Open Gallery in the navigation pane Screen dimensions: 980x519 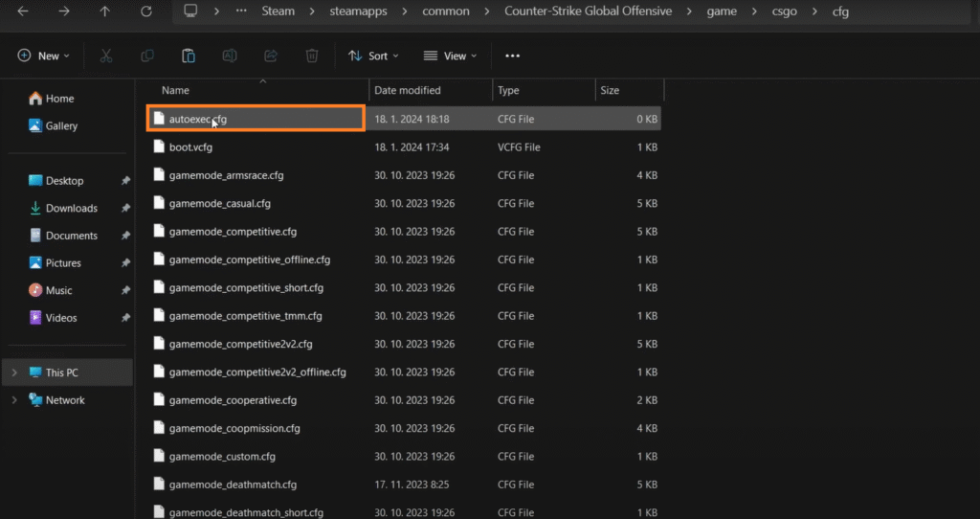coord(61,125)
